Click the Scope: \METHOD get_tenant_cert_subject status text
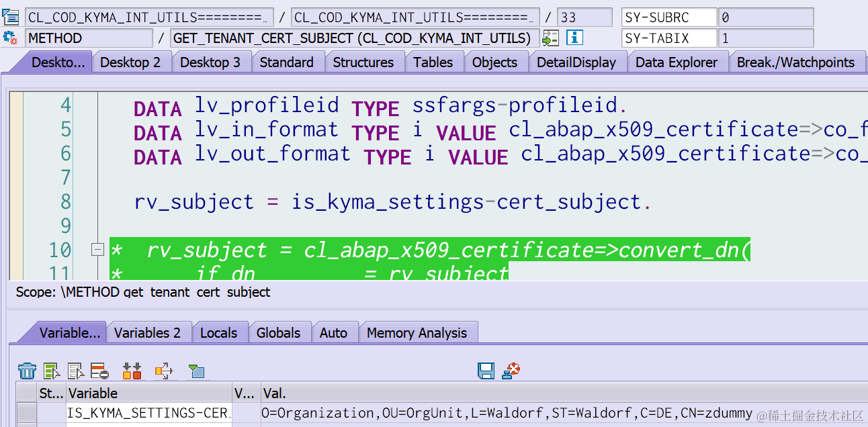Viewport: 868px width, 427px height. (143, 292)
